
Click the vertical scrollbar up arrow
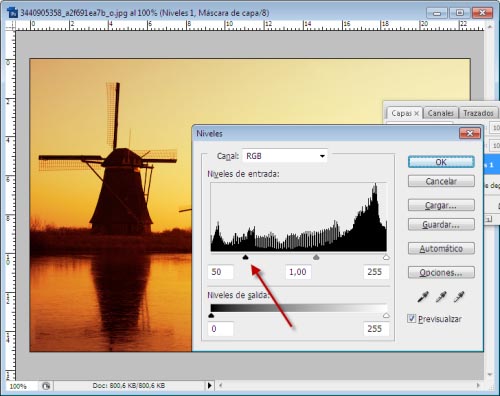490,27
